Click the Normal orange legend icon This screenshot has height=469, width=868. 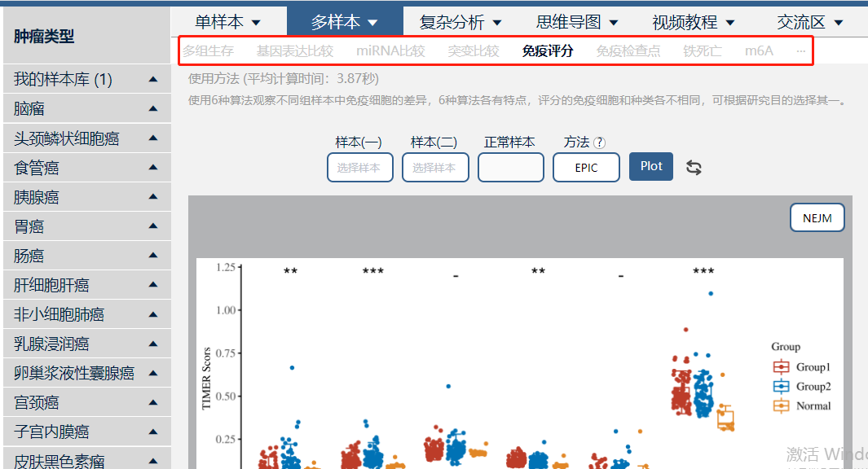781,405
